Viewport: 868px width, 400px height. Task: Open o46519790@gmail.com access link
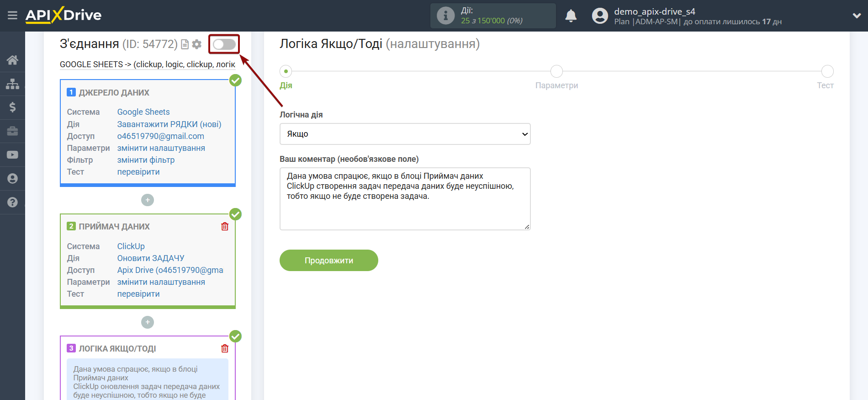click(160, 136)
